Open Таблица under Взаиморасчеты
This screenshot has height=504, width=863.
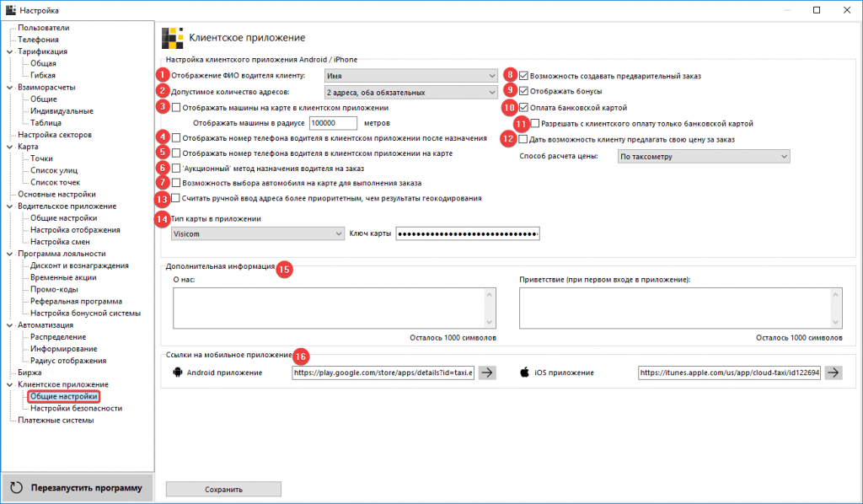[46, 123]
